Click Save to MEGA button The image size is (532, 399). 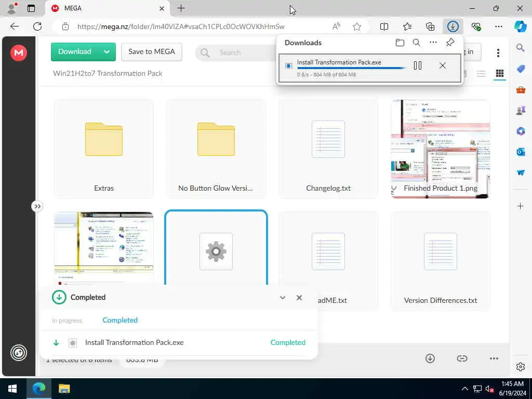click(x=152, y=51)
